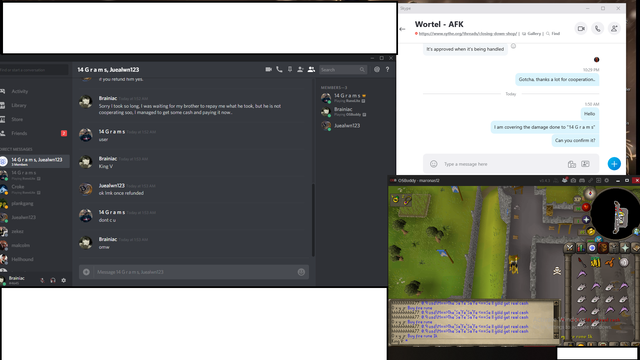Open the emoji picker in Discord message box

[301, 272]
